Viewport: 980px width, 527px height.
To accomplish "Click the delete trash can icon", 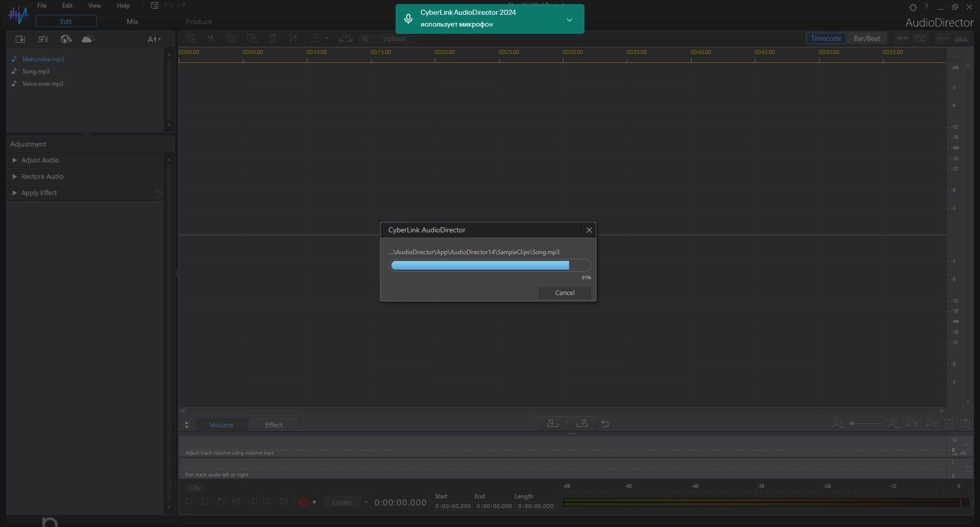I will (273, 38).
